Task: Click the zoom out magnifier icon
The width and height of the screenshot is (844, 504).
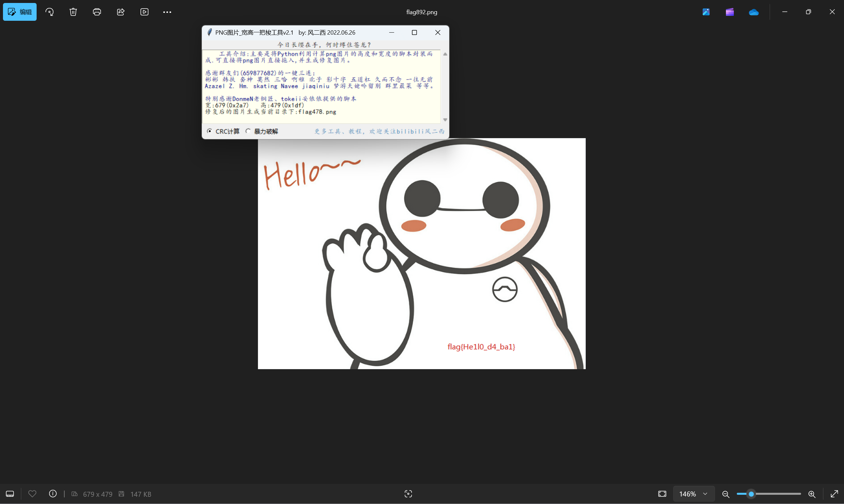Action: click(x=726, y=494)
